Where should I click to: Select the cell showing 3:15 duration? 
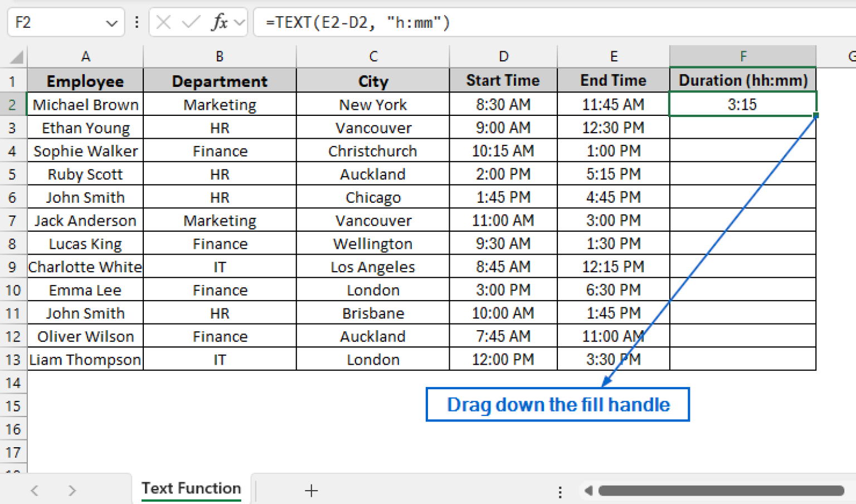click(742, 104)
